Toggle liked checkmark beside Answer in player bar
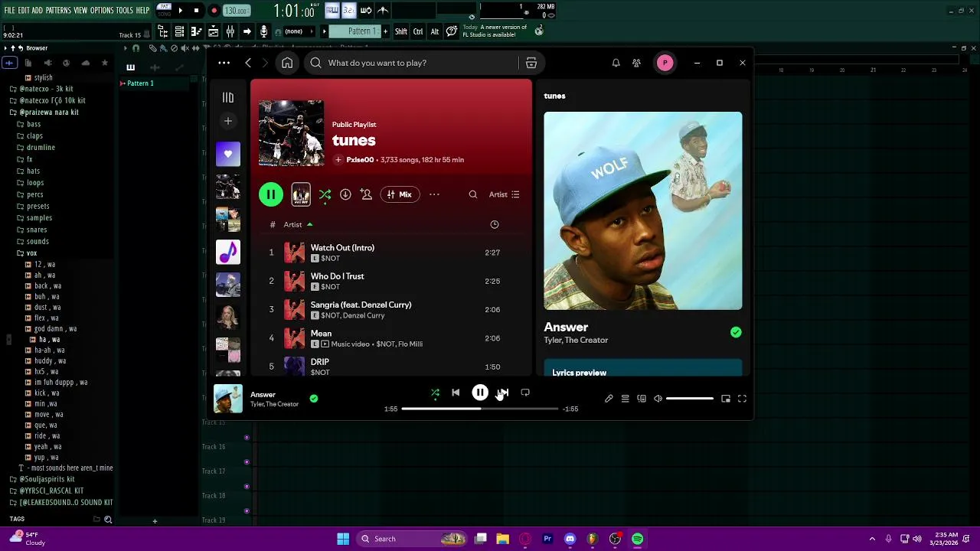 pos(314,399)
